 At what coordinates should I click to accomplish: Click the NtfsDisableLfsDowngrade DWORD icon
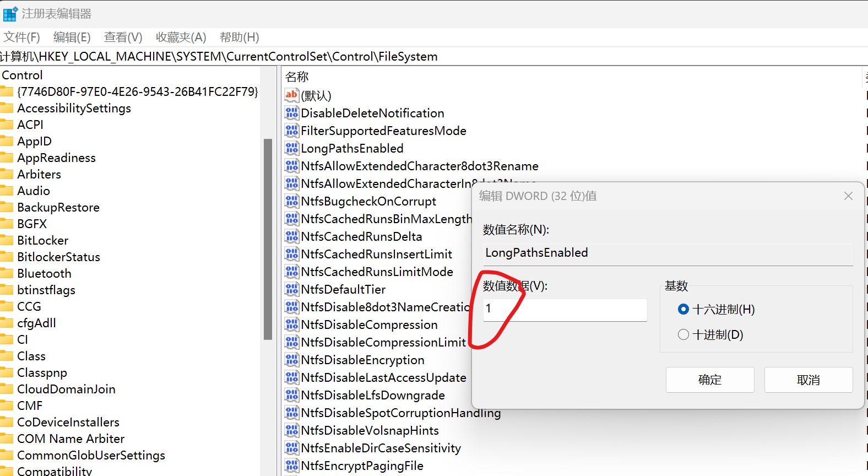[291, 395]
